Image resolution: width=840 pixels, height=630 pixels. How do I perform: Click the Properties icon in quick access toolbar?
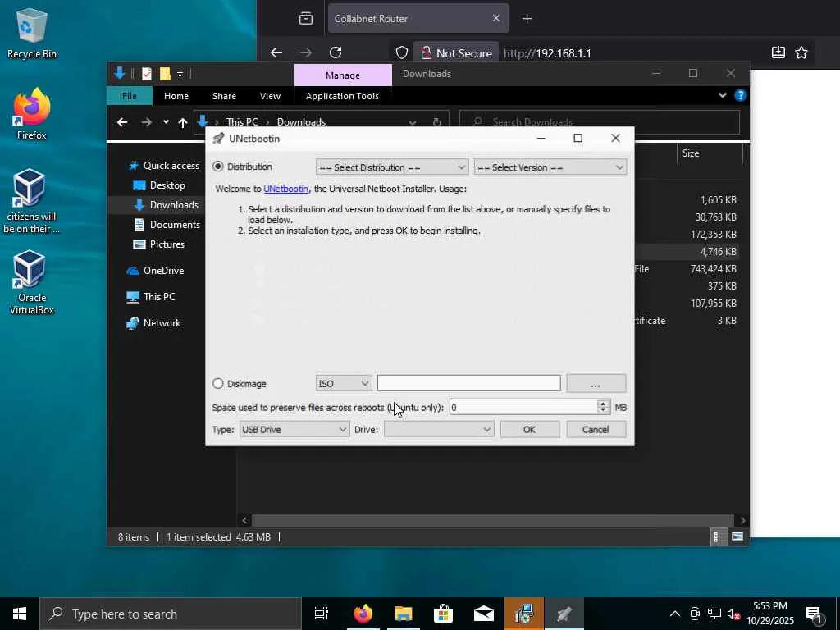pyautogui.click(x=146, y=74)
